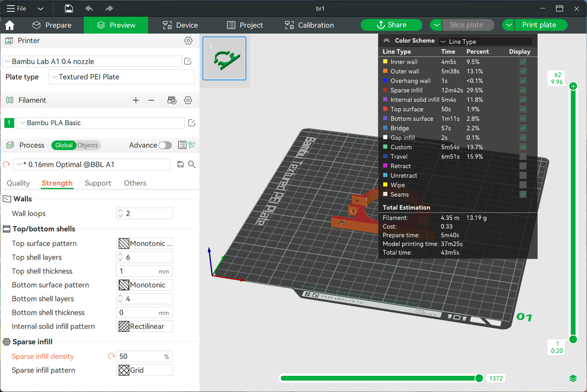587x392 pixels.
Task: Switch to the Prepare tab
Action: [x=52, y=25]
